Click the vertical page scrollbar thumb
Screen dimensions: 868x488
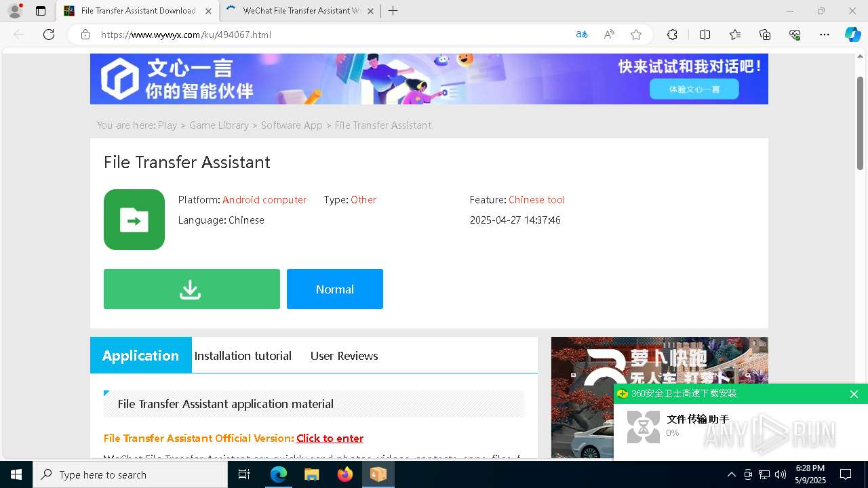(x=860, y=122)
